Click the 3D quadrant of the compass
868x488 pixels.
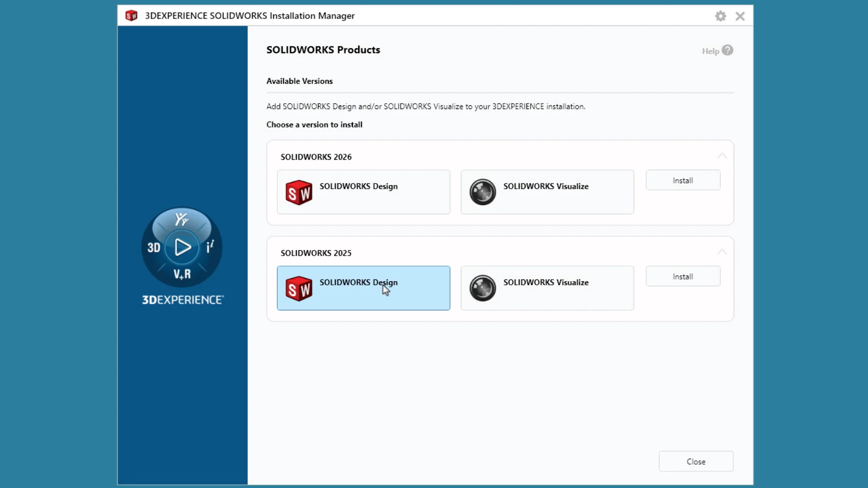tap(154, 248)
